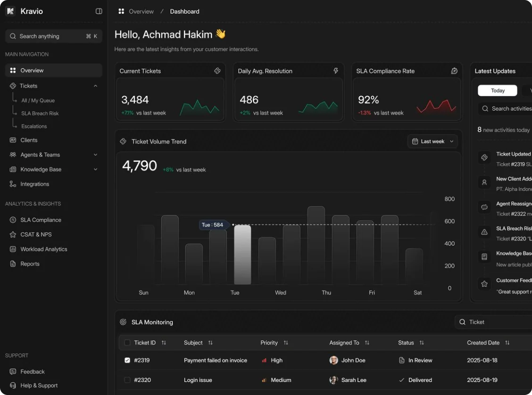Click the Overview breadcrumb link
The image size is (532, 395).
(141, 11)
